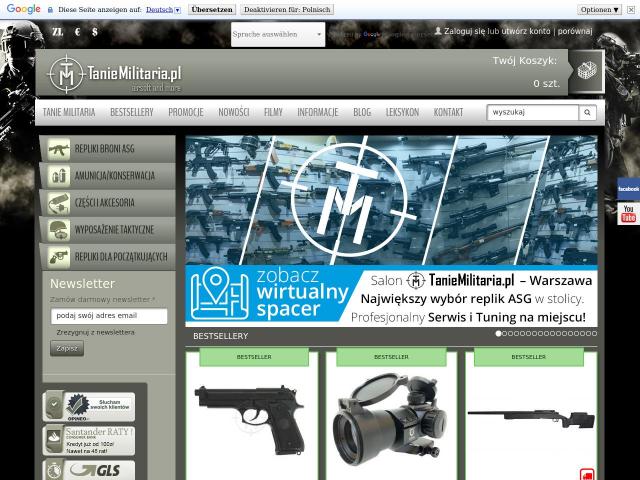This screenshot has height=480, width=640.
Task: Click the Twój Koszyk cart text
Action: 524,61
